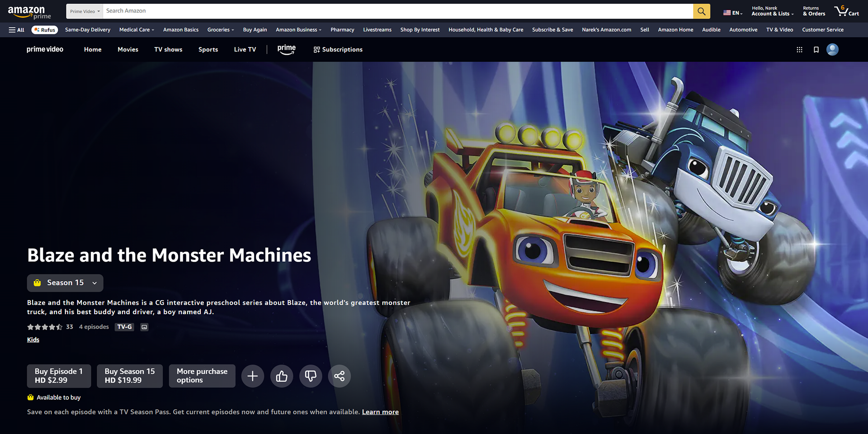Open Same-Day Delivery link
The image size is (868, 434).
[x=88, y=30]
